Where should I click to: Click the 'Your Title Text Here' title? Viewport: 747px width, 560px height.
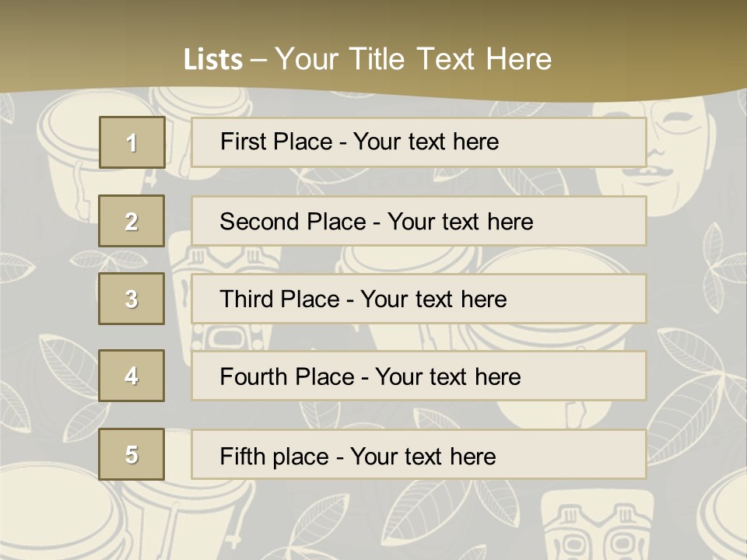tap(412, 59)
